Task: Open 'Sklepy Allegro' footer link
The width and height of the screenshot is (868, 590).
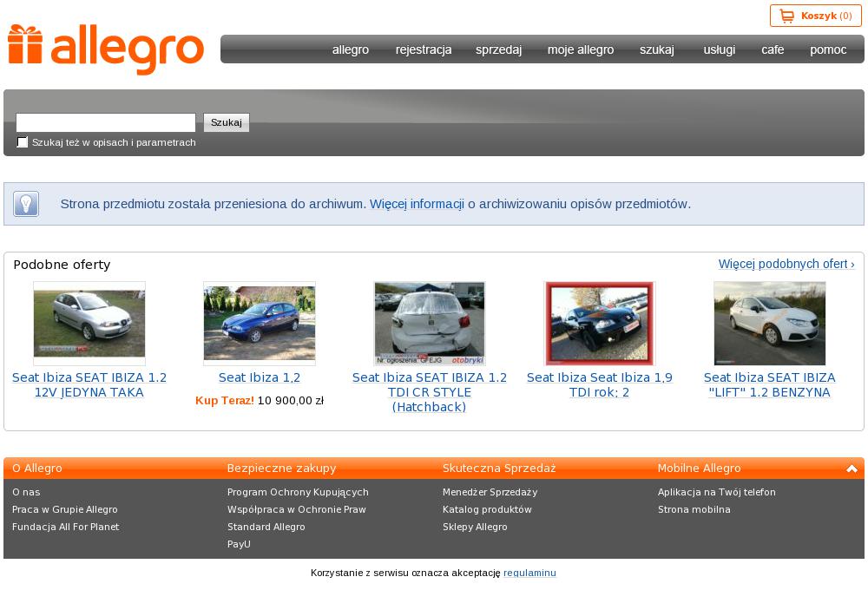Action: coord(475,527)
